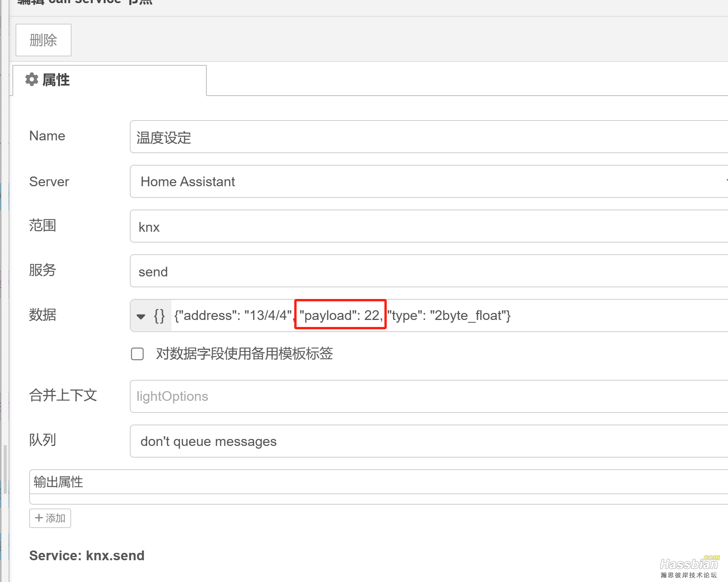Click the Server label text
This screenshot has width=728, height=582.
pos(49,182)
